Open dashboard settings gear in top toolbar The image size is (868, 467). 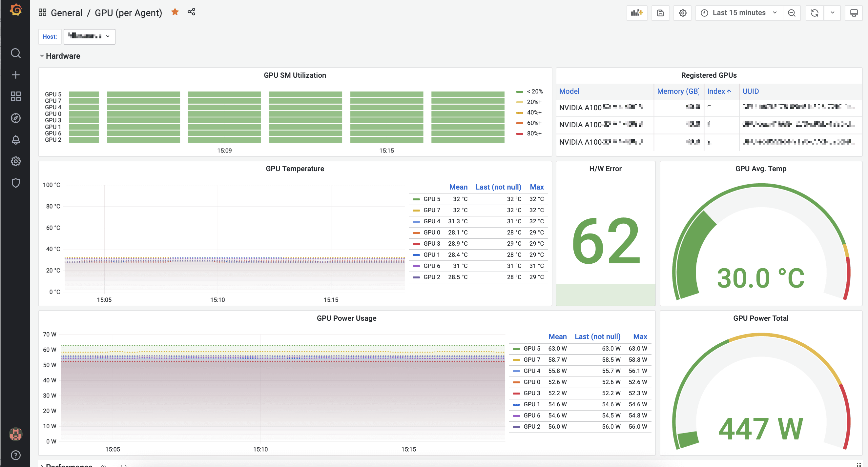(682, 13)
